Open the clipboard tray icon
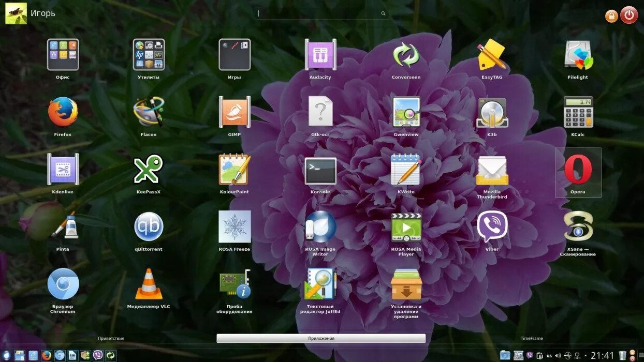The height and width of the screenshot is (362, 644). point(539,356)
